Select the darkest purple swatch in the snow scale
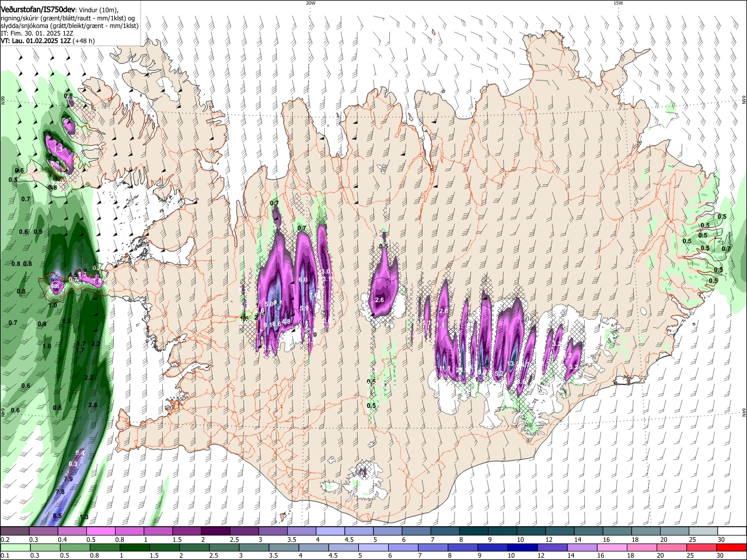The height and width of the screenshot is (560, 747). [215, 531]
